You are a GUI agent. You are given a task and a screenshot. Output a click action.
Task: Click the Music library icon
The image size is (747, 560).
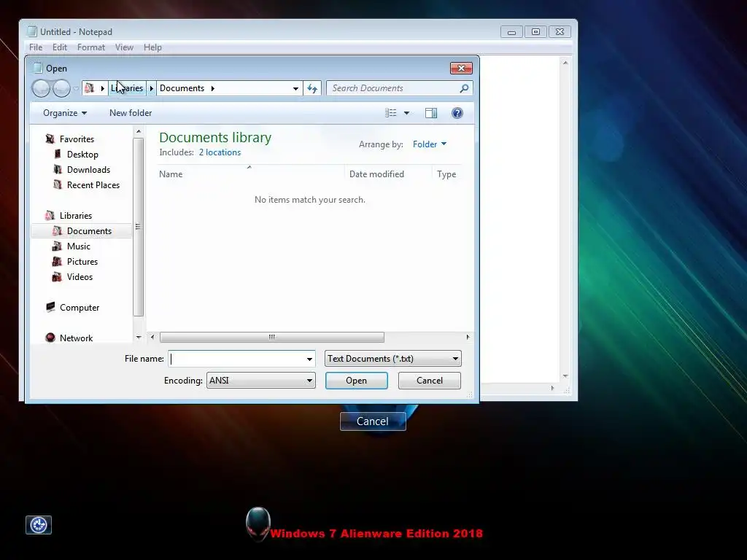click(57, 246)
